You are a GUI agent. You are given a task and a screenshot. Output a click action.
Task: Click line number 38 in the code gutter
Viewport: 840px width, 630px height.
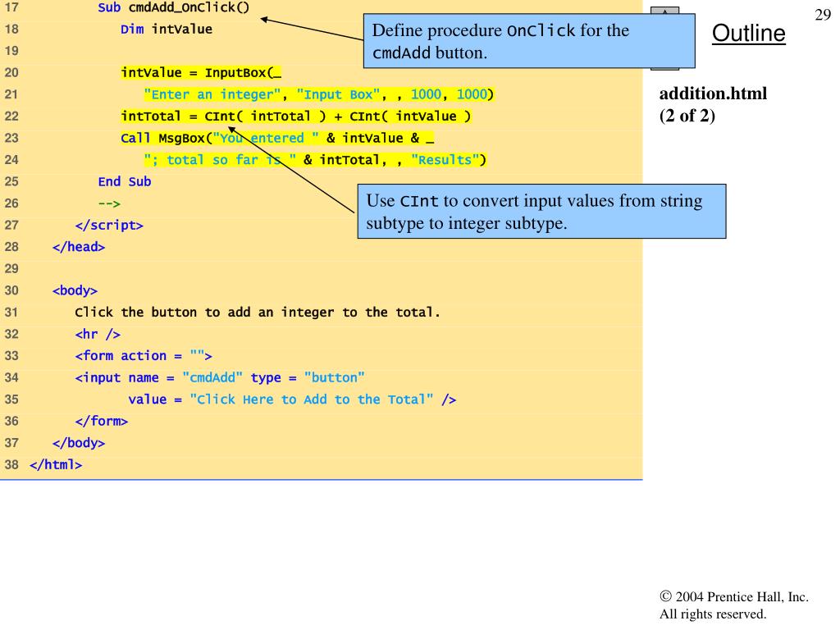[x=11, y=464]
